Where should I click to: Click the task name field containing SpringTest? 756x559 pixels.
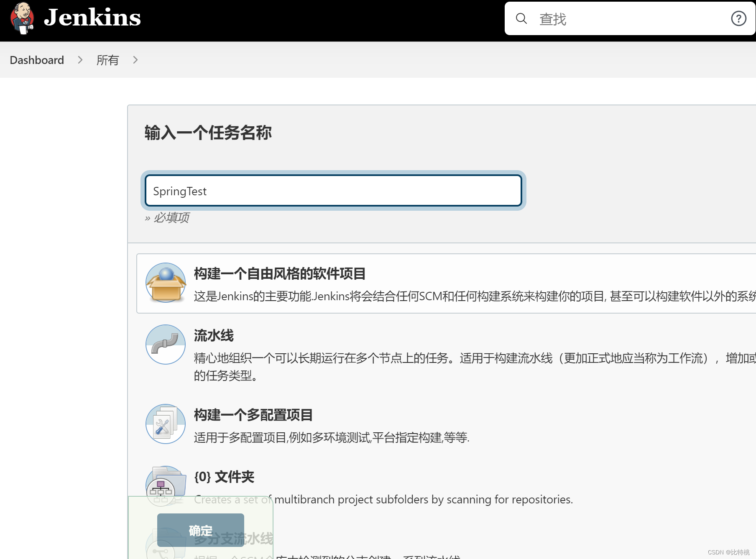333,191
